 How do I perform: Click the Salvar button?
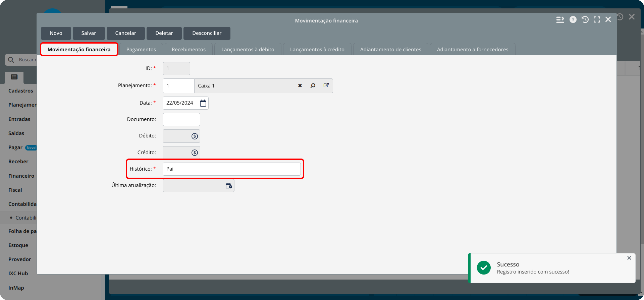tap(89, 33)
